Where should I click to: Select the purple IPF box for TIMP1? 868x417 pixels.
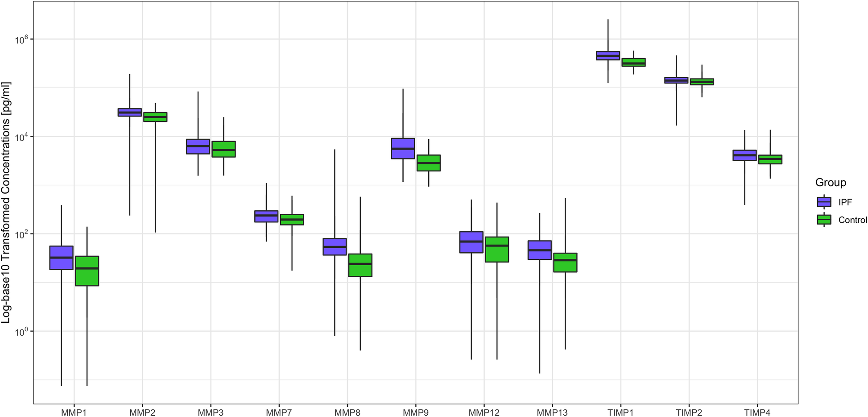608,56
